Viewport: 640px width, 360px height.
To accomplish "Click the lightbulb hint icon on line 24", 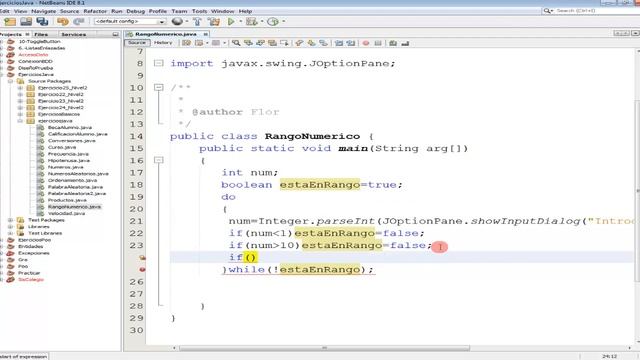I will (142, 258).
